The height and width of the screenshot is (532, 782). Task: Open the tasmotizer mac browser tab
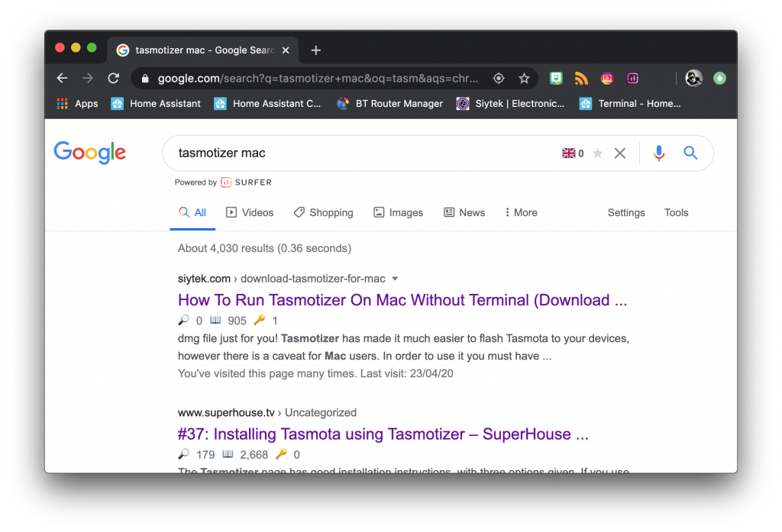pyautogui.click(x=202, y=50)
